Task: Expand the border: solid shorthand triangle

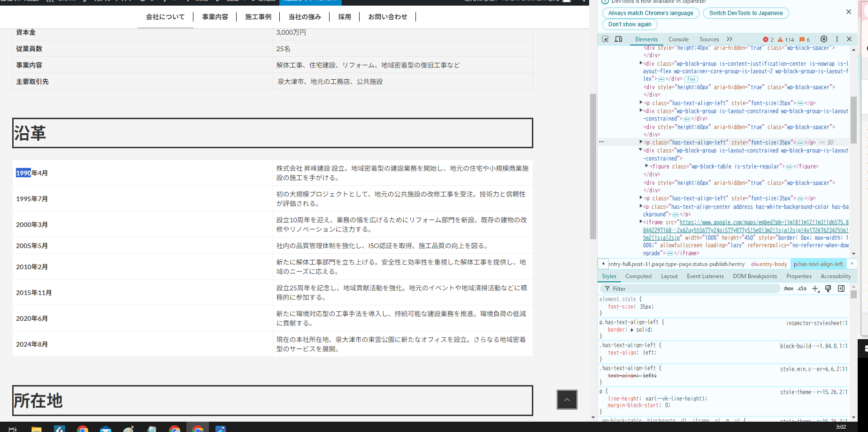Action: click(x=632, y=330)
